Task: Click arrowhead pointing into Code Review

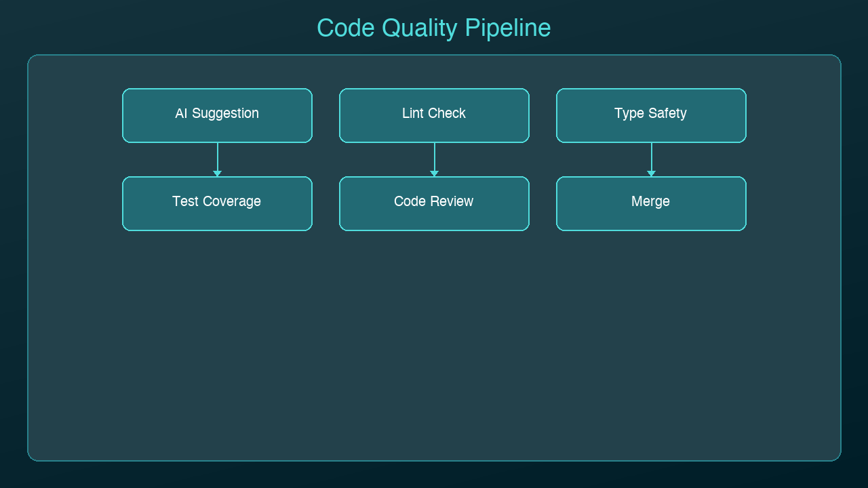Action: pos(434,174)
